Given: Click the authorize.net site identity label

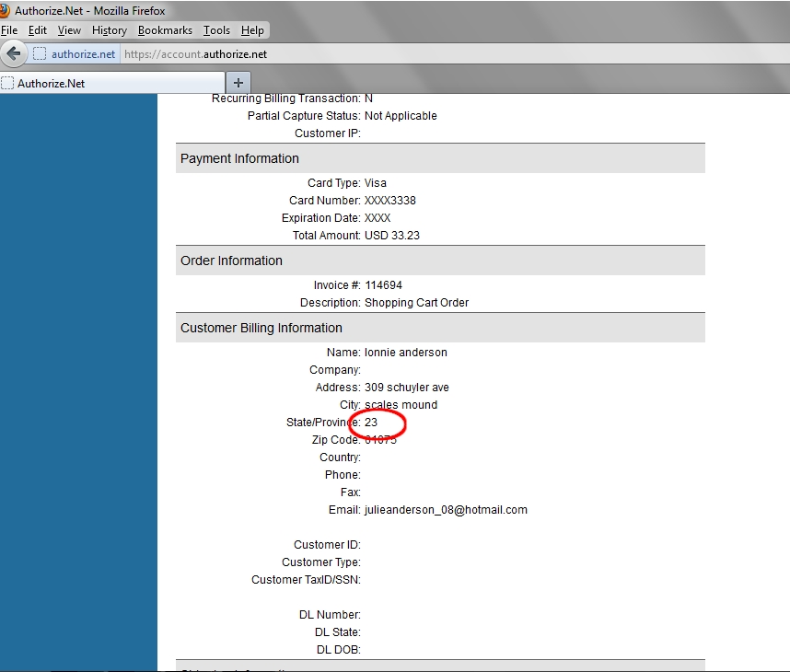Looking at the screenshot, I should tap(83, 54).
